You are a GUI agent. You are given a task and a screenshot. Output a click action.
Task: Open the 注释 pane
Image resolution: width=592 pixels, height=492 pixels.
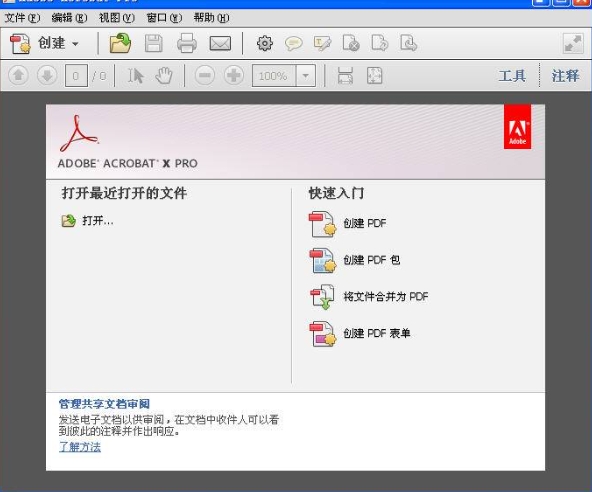pyautogui.click(x=565, y=76)
